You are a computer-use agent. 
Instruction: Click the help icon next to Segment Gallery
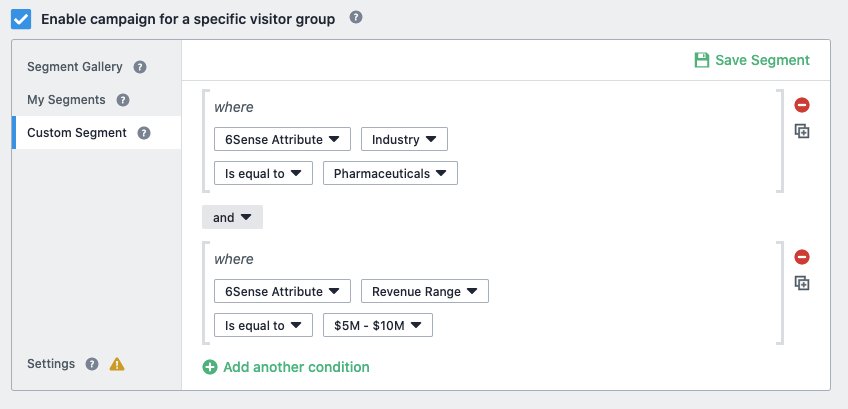pos(140,67)
